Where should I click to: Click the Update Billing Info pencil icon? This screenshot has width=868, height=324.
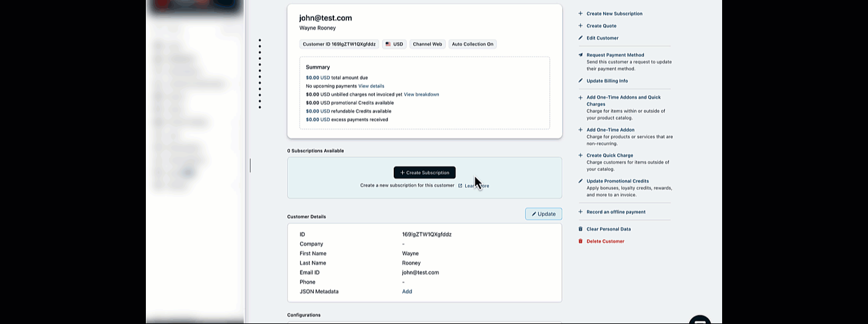(580, 81)
